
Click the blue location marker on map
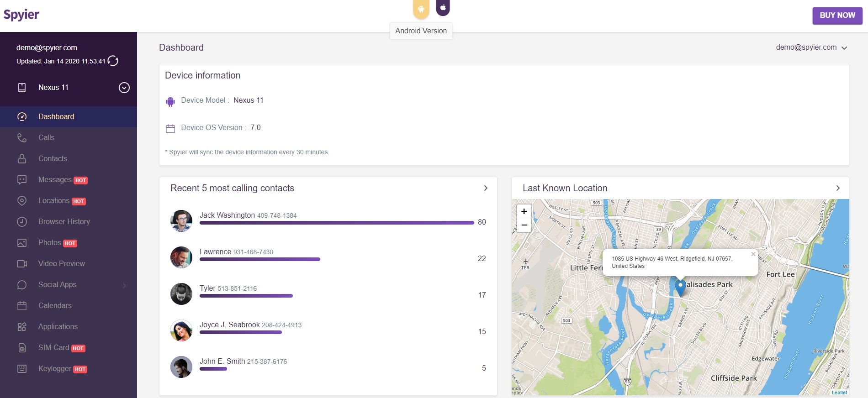tap(680, 288)
